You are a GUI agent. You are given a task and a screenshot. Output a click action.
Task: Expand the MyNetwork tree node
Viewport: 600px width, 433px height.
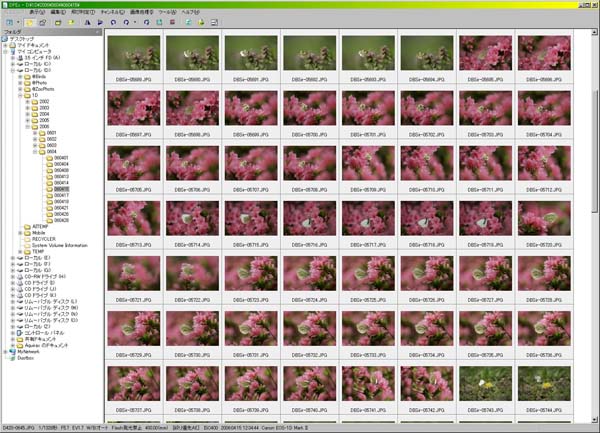pos(5,352)
